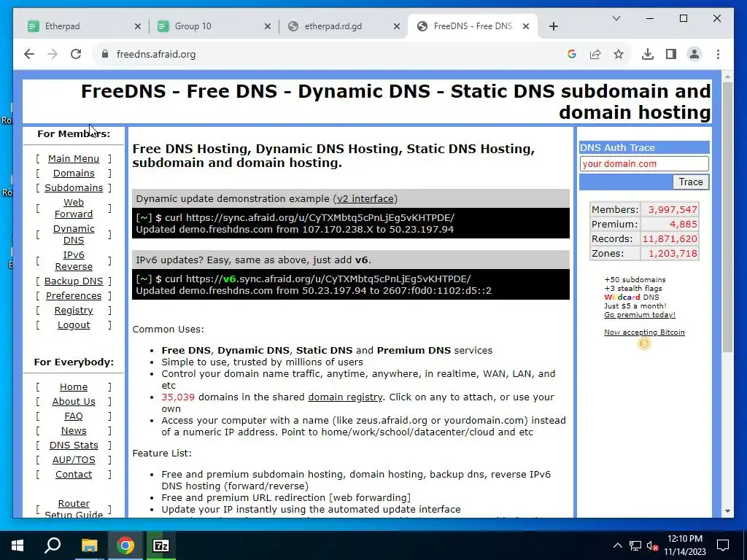Click the network tray icon
This screenshot has width=747, height=560.
pyautogui.click(x=635, y=545)
